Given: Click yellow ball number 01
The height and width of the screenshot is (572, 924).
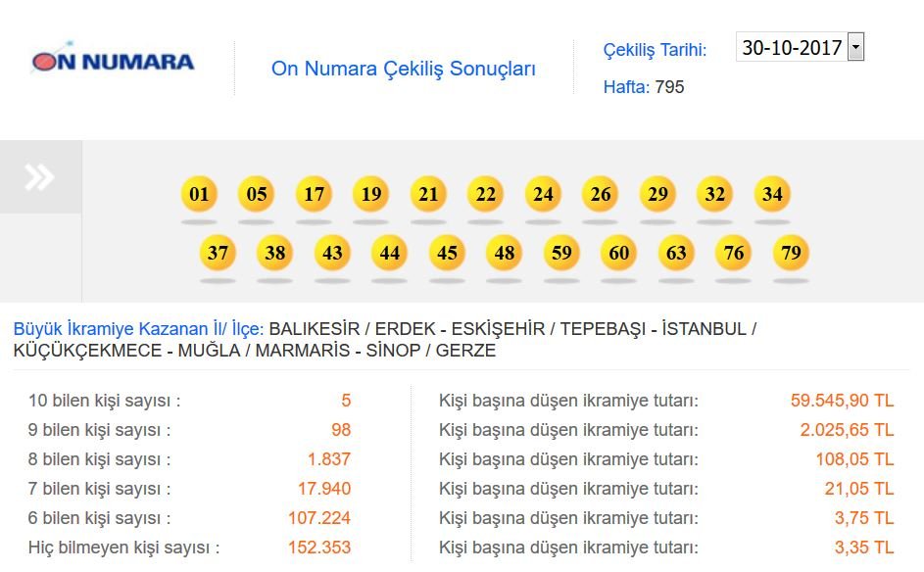Looking at the screenshot, I should coord(200,194).
